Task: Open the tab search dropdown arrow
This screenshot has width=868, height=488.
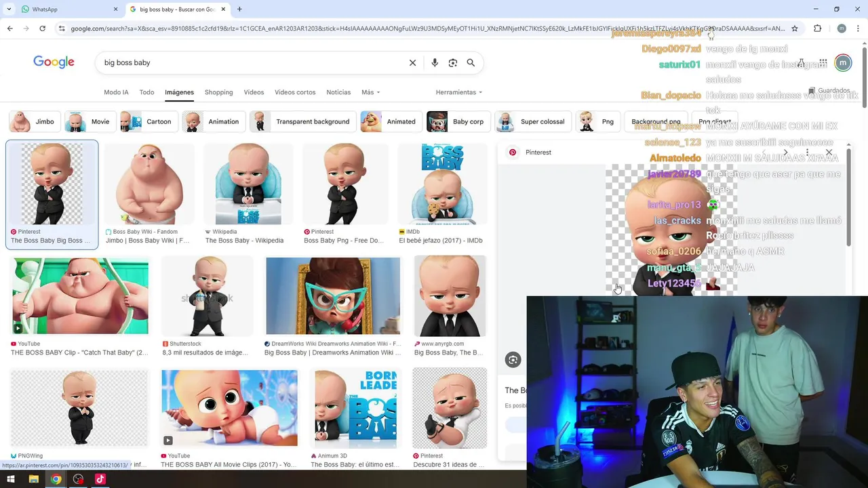Action: tap(9, 9)
